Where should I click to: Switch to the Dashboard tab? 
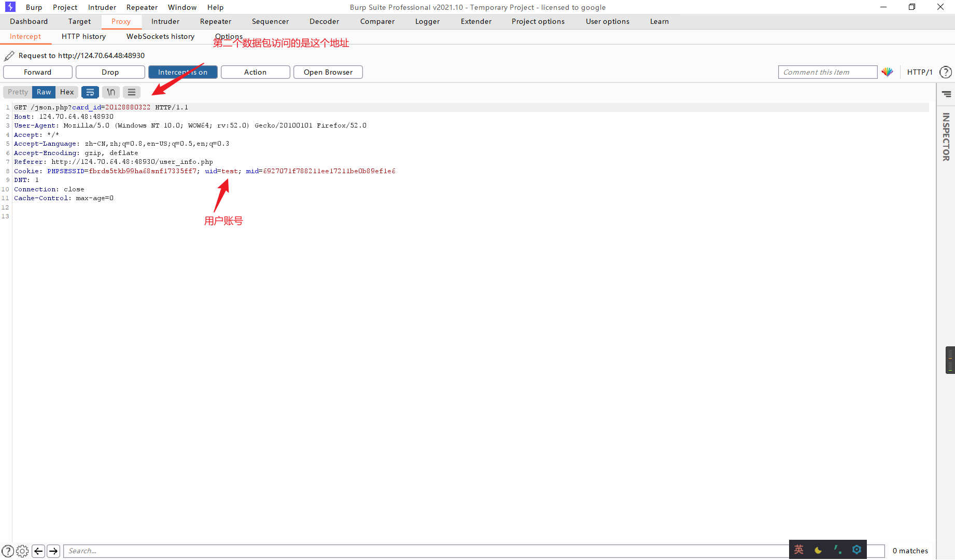[29, 21]
